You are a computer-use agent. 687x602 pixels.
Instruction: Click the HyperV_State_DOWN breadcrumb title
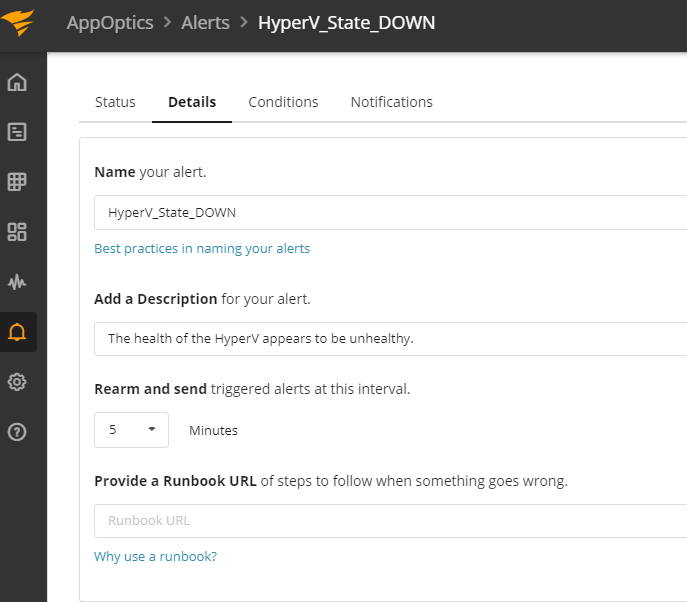[346, 23]
